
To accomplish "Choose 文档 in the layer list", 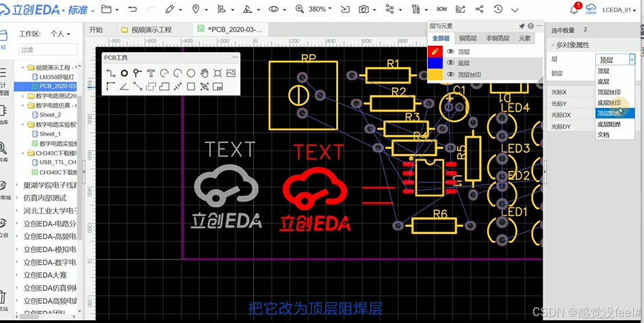I will point(615,135).
